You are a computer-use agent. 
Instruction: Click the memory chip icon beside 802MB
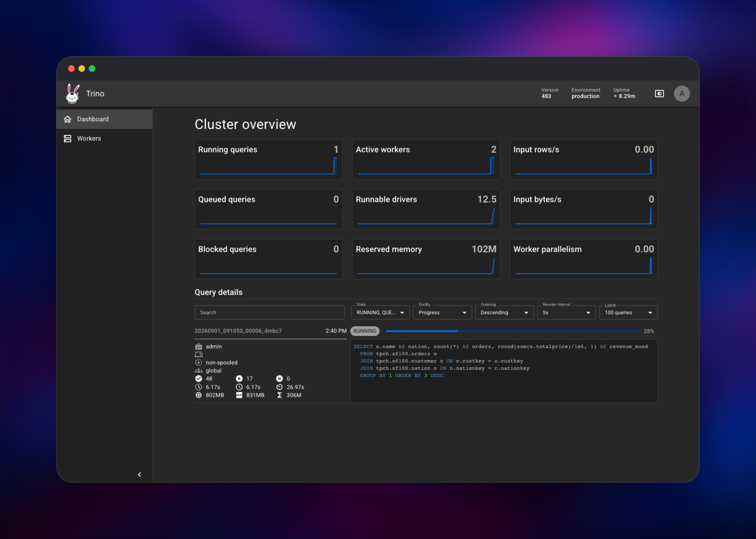[198, 395]
